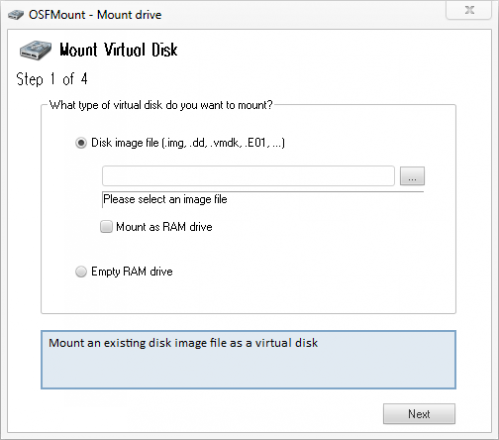499x440 pixels.
Task: Select the Empty RAM drive option
Action: coord(81,272)
